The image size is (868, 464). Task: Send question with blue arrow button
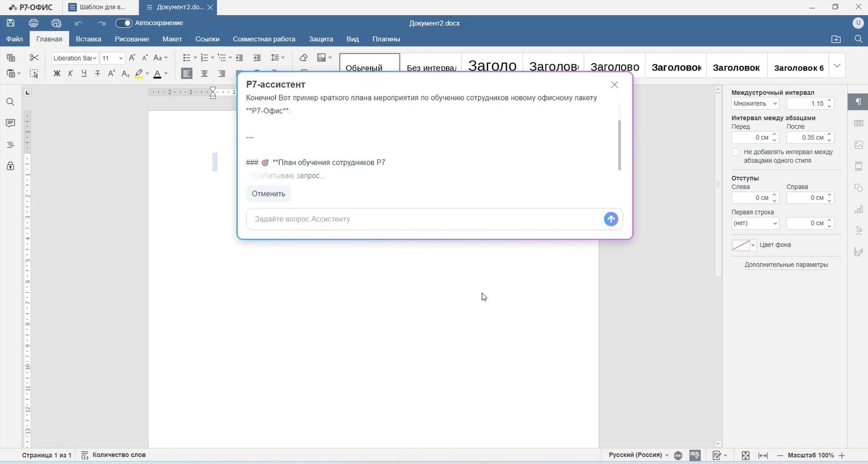(x=610, y=219)
